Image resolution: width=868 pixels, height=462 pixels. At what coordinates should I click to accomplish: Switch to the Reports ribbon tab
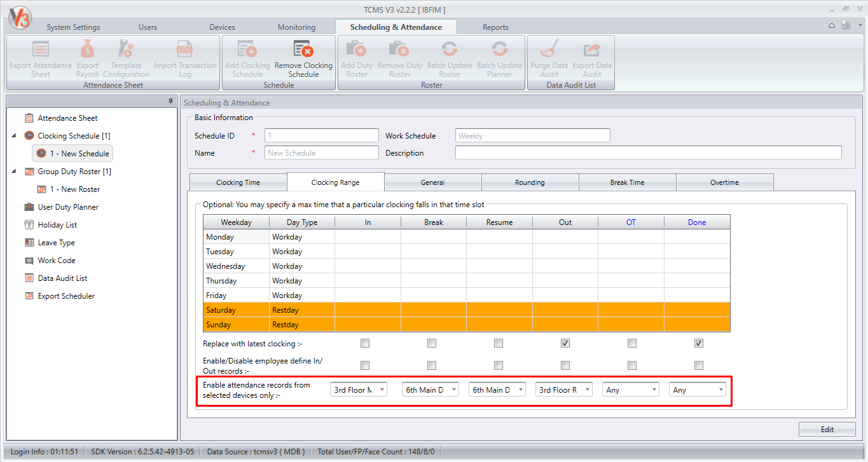495,27
